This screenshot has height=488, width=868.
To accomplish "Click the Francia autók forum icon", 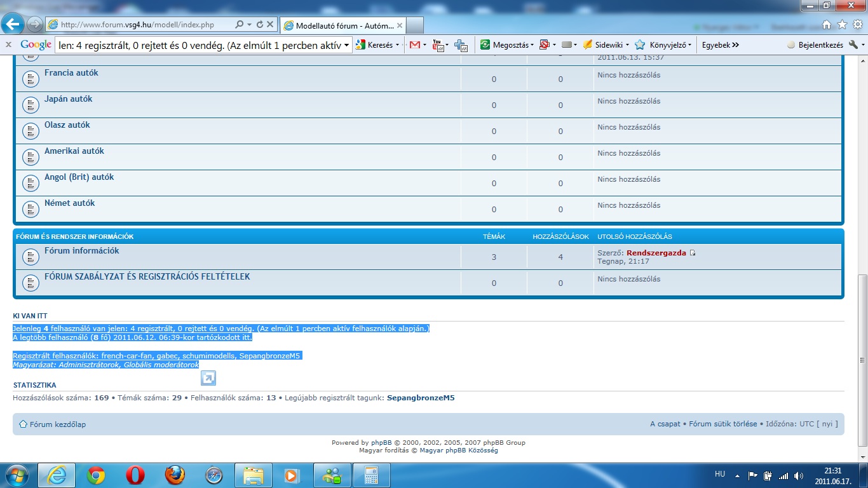I will tap(31, 79).
